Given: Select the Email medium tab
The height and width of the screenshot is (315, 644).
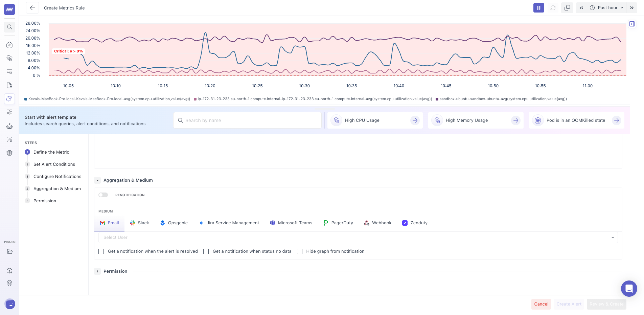Looking at the screenshot, I should [x=109, y=223].
